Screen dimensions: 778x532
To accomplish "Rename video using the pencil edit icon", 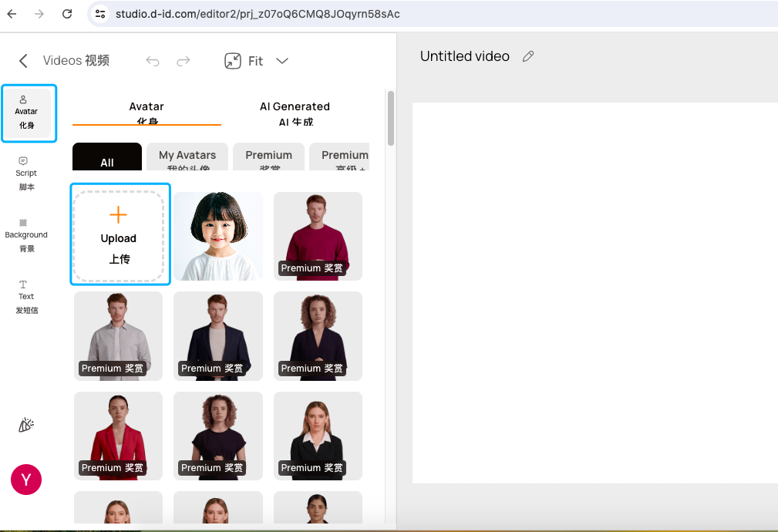I will [528, 56].
